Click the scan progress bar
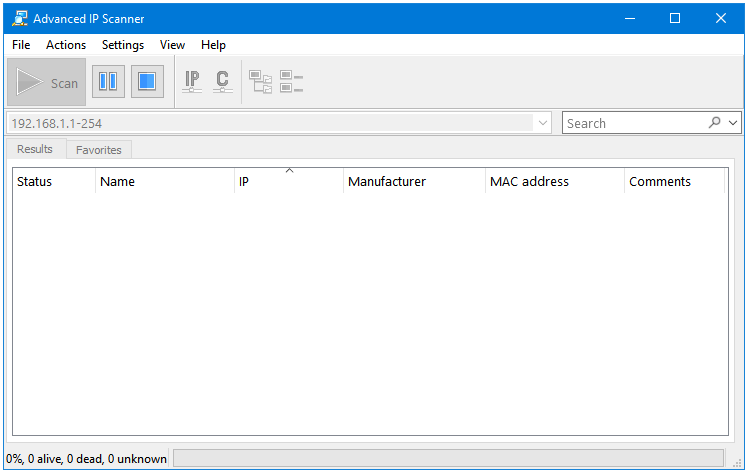Screen dimensions: 747x472 (448, 458)
